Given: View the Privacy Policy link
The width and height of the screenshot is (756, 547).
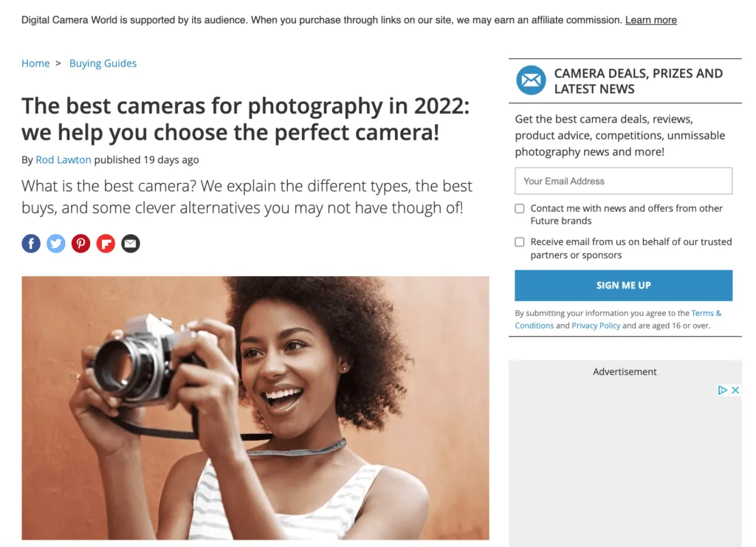Looking at the screenshot, I should [596, 326].
